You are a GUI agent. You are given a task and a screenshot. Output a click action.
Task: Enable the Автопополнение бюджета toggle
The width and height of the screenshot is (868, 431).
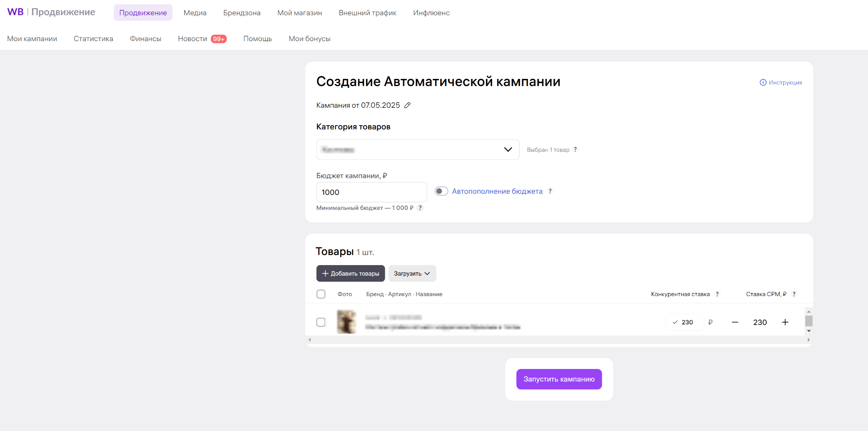tap(441, 191)
